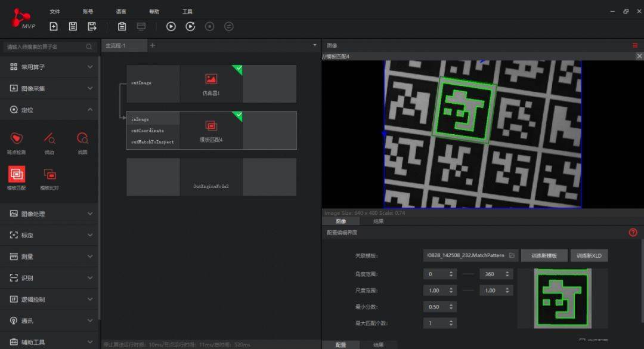Screen dimensions: 644x349
Task: Expand the 辅助工具 category
Action: point(49,342)
